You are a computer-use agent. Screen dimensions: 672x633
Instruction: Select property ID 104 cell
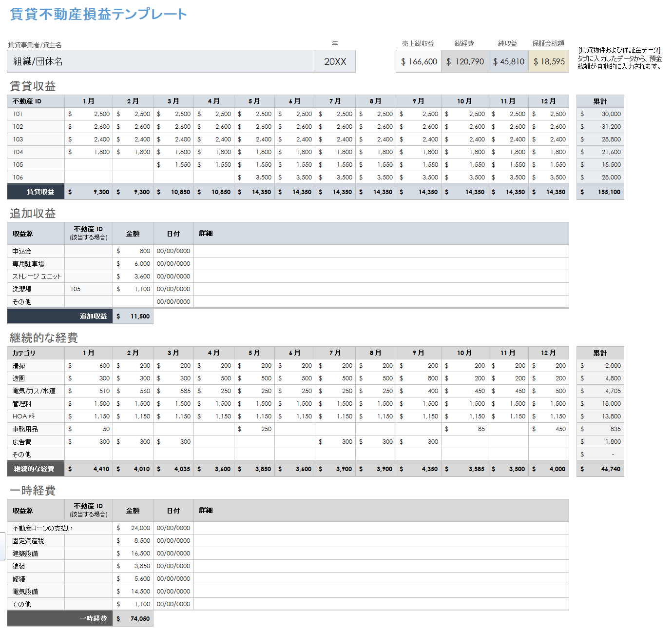(36, 152)
